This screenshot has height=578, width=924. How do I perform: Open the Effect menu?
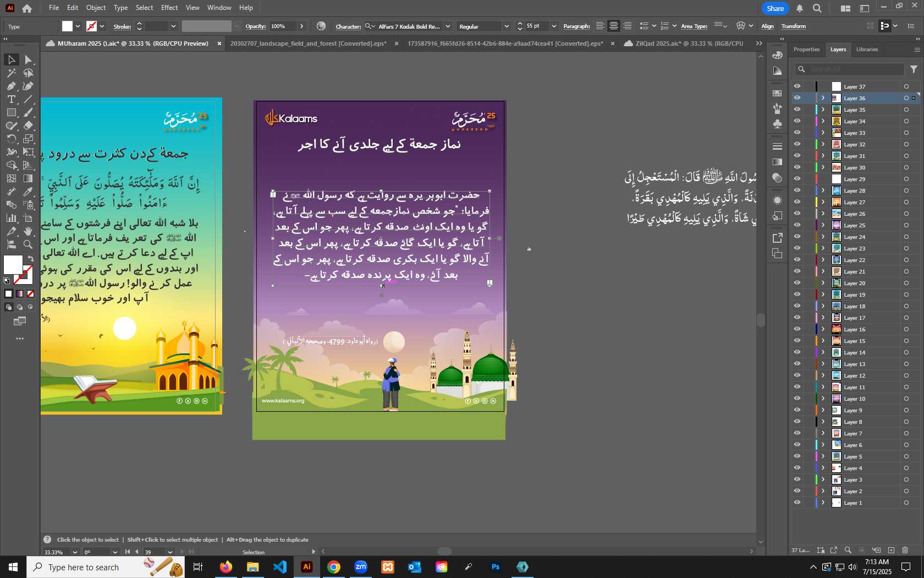(x=169, y=8)
